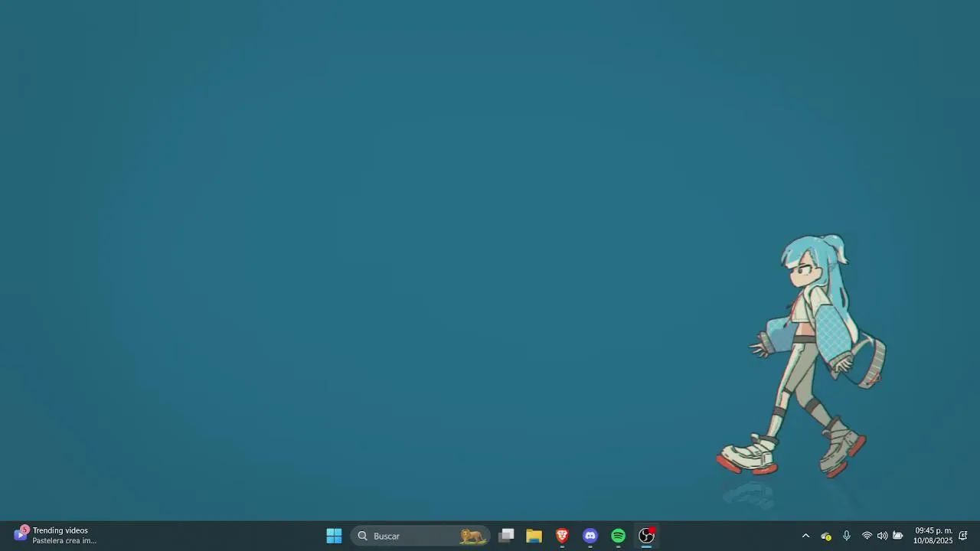Screen dimensions: 980x551
Task: Open Task View on the taskbar
Action: [506, 536]
